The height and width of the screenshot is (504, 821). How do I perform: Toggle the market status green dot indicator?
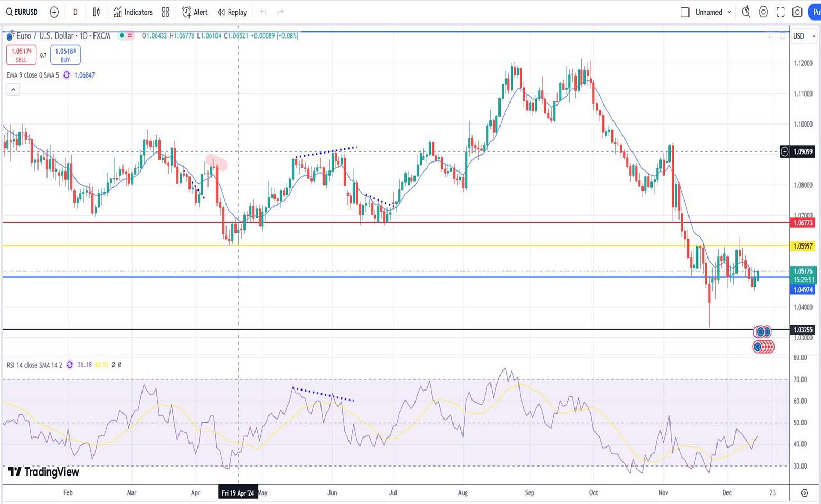point(122,36)
